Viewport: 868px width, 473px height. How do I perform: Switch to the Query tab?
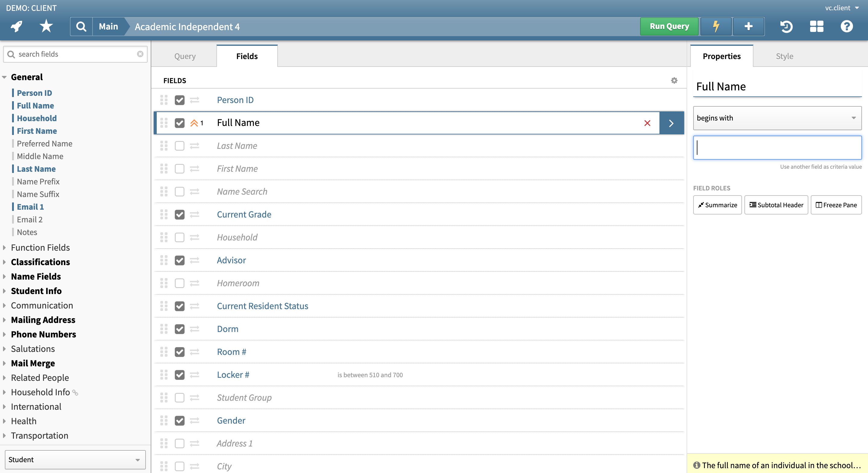[x=185, y=56]
